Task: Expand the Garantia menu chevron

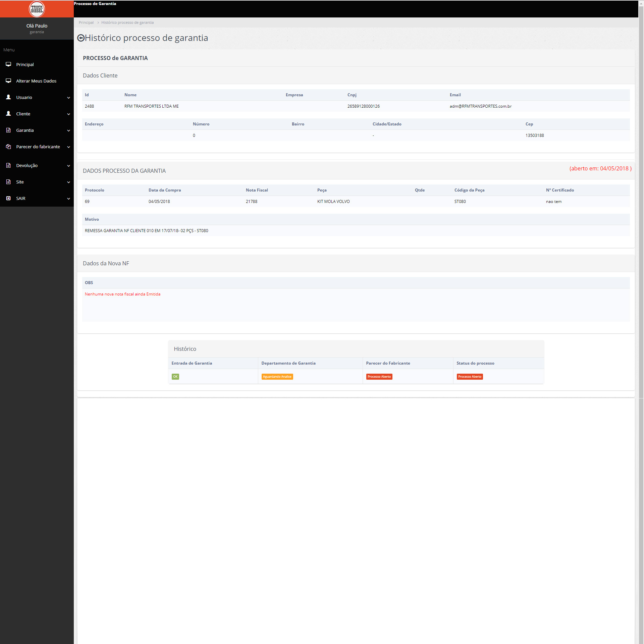Action: [x=68, y=130]
